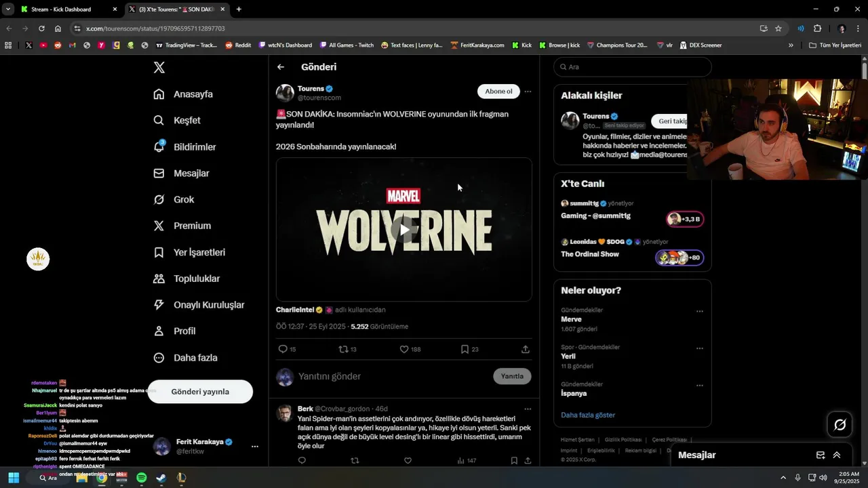Click the floating Grok button

click(840, 425)
